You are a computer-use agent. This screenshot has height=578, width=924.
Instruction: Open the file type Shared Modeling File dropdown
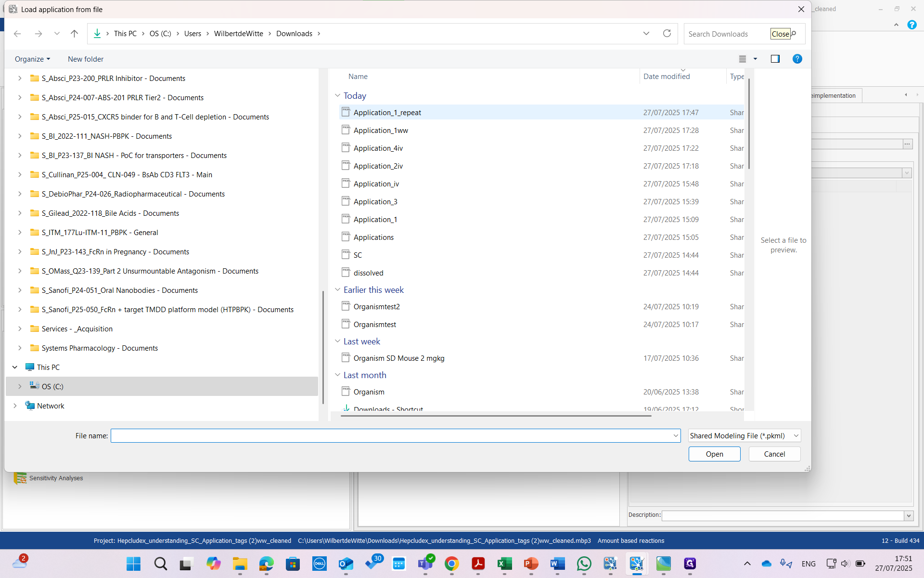tap(744, 436)
